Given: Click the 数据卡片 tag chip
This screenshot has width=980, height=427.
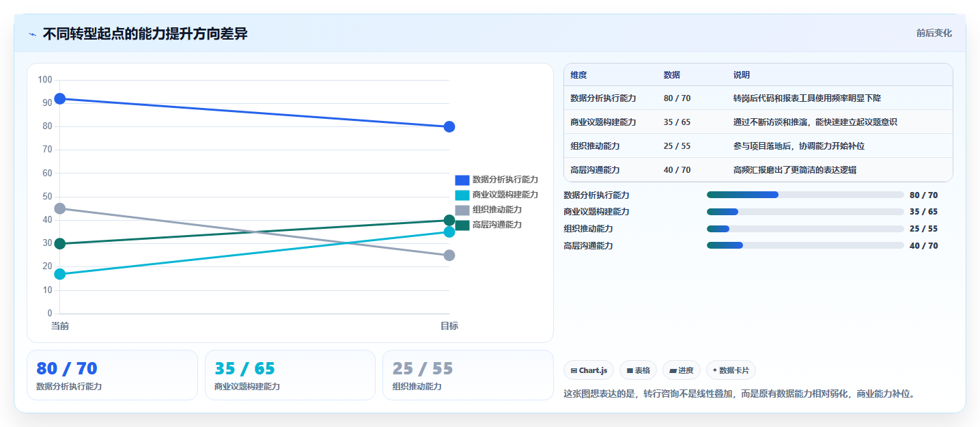Looking at the screenshot, I should (731, 370).
